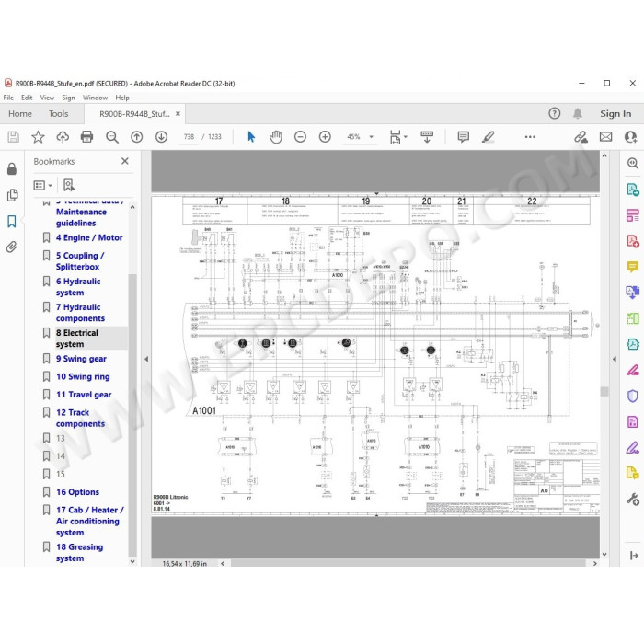This screenshot has height=644, width=644.
Task: Go to next page arrow
Action: [x=161, y=137]
